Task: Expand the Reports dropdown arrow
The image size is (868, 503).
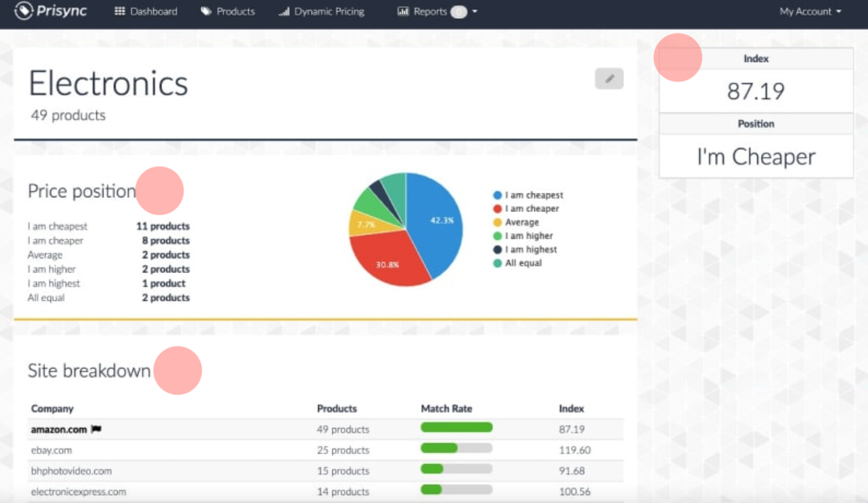Action: [x=475, y=12]
